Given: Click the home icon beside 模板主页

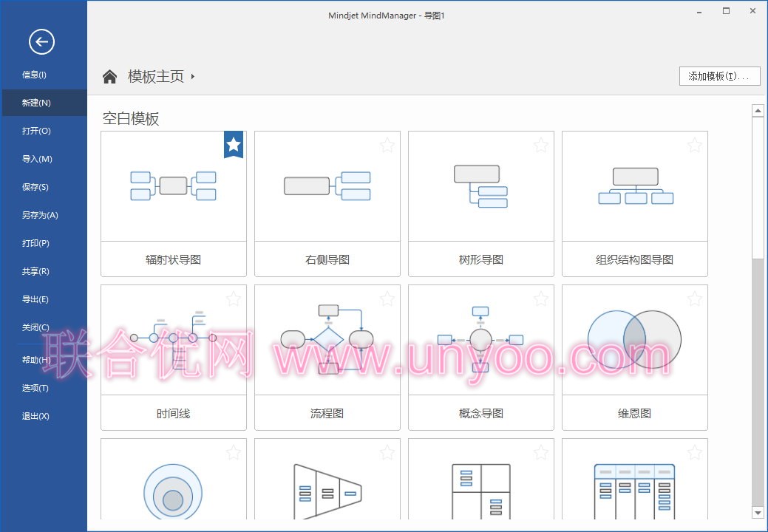Looking at the screenshot, I should point(109,76).
